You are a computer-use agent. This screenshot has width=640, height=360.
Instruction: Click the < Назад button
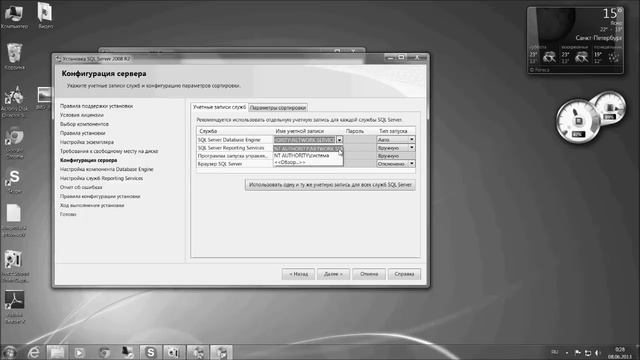pos(298,274)
